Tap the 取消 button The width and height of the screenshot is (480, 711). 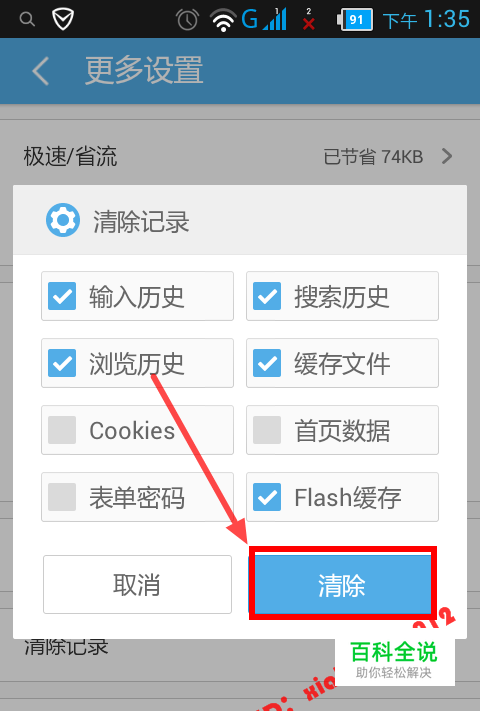(x=137, y=584)
